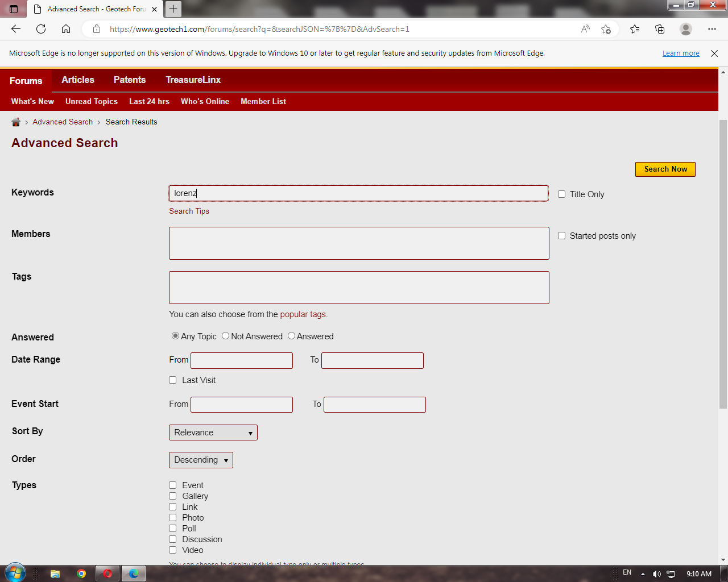The image size is (728, 582).
Task: Open the browser home page
Action: (66, 29)
